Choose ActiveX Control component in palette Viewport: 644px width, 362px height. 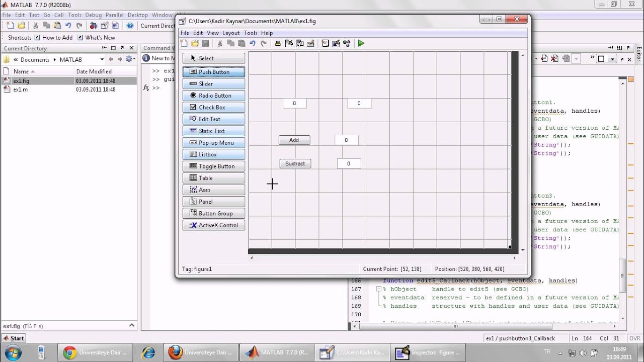pos(214,225)
